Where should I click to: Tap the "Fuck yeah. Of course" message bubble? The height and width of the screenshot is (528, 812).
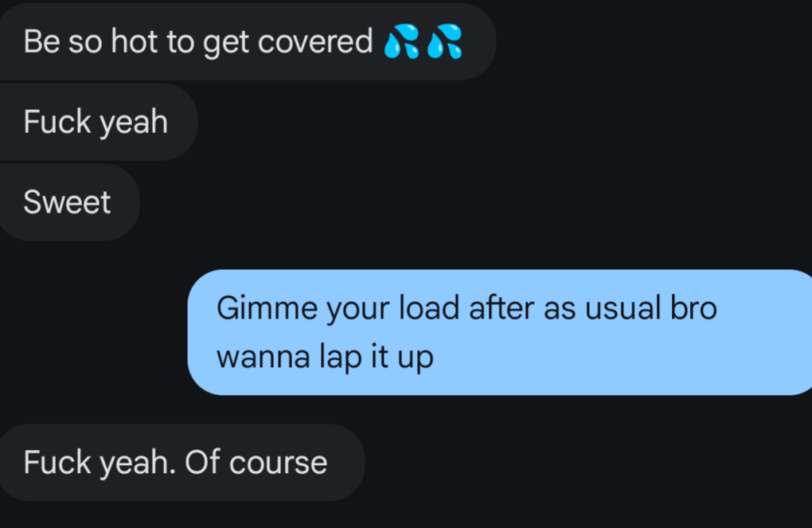(182, 462)
